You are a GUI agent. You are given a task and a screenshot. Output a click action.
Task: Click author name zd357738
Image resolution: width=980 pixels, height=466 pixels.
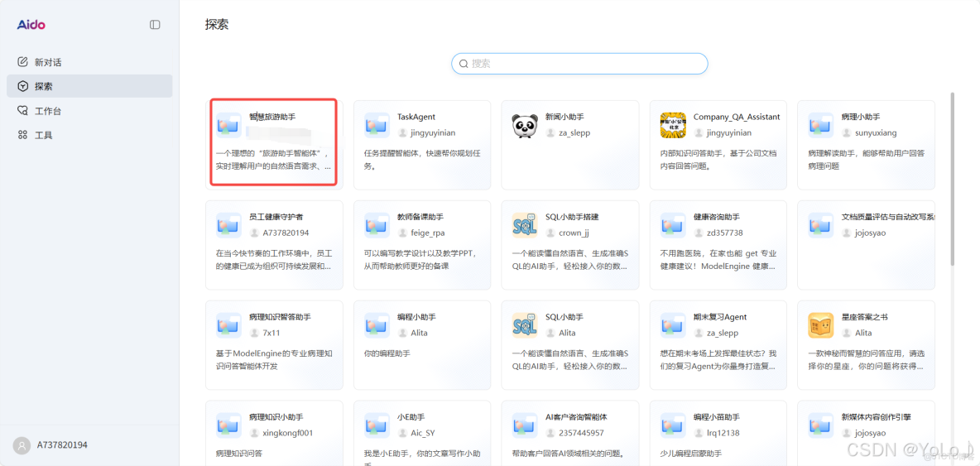724,233
